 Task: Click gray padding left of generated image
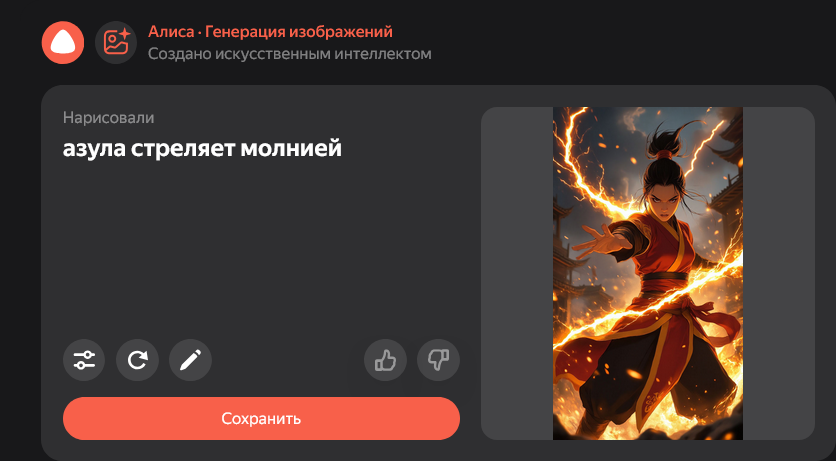pyautogui.click(x=517, y=273)
